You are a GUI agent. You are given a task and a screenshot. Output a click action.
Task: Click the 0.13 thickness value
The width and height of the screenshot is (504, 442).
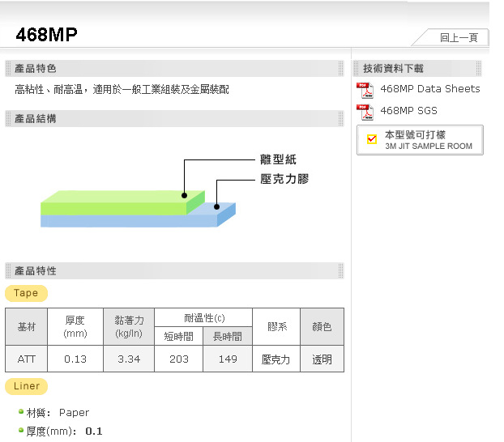[x=75, y=359]
